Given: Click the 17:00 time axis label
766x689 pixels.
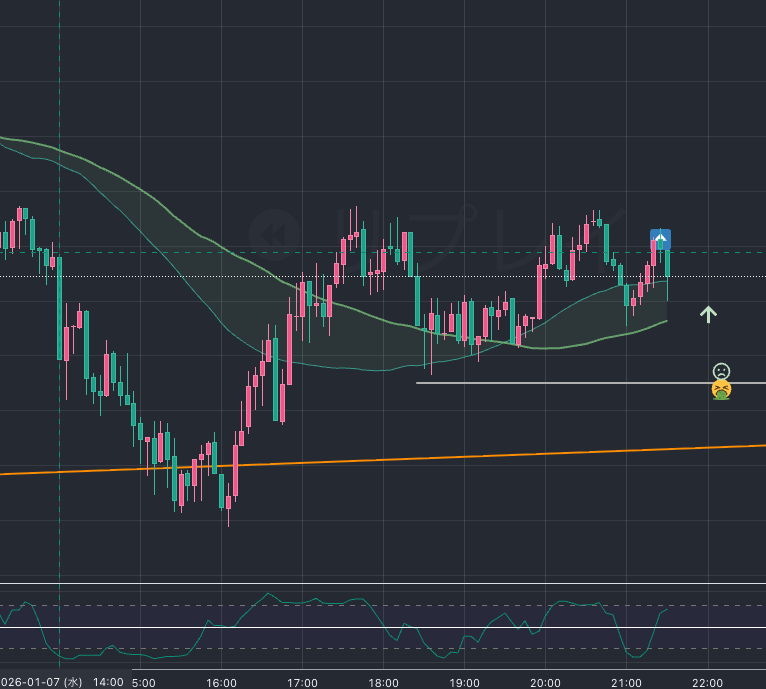Looking at the screenshot, I should (302, 682).
